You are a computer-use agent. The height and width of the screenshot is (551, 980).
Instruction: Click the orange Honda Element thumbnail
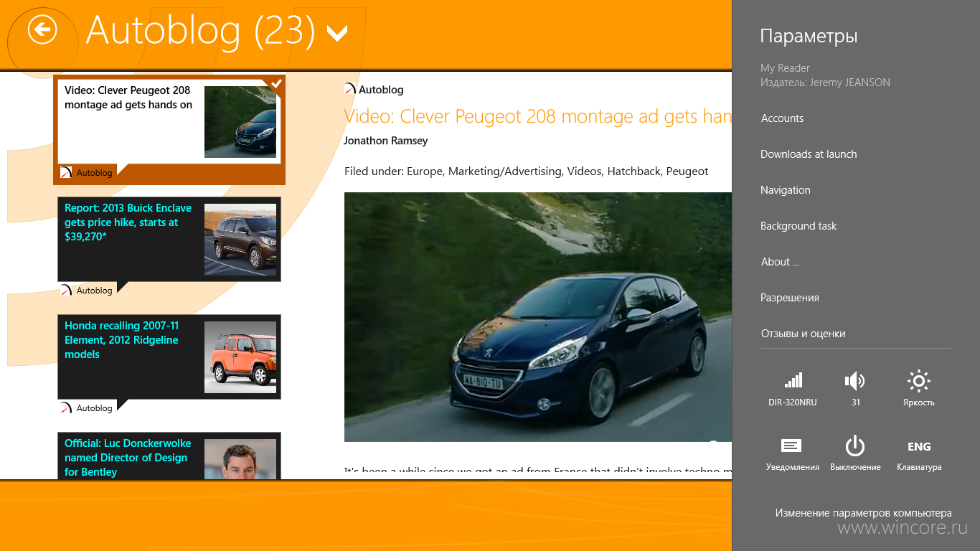[x=240, y=357]
